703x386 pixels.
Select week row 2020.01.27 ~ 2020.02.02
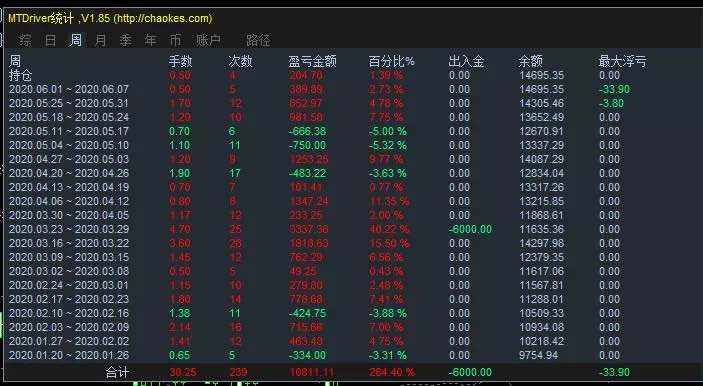point(69,341)
